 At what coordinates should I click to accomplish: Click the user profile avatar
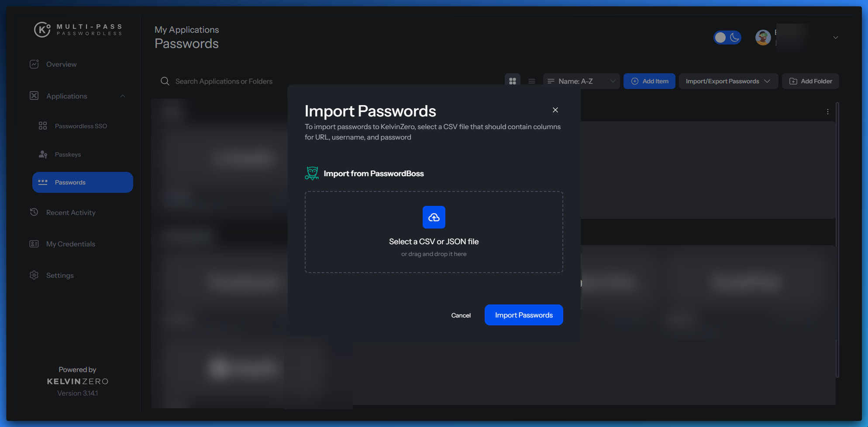click(x=763, y=38)
